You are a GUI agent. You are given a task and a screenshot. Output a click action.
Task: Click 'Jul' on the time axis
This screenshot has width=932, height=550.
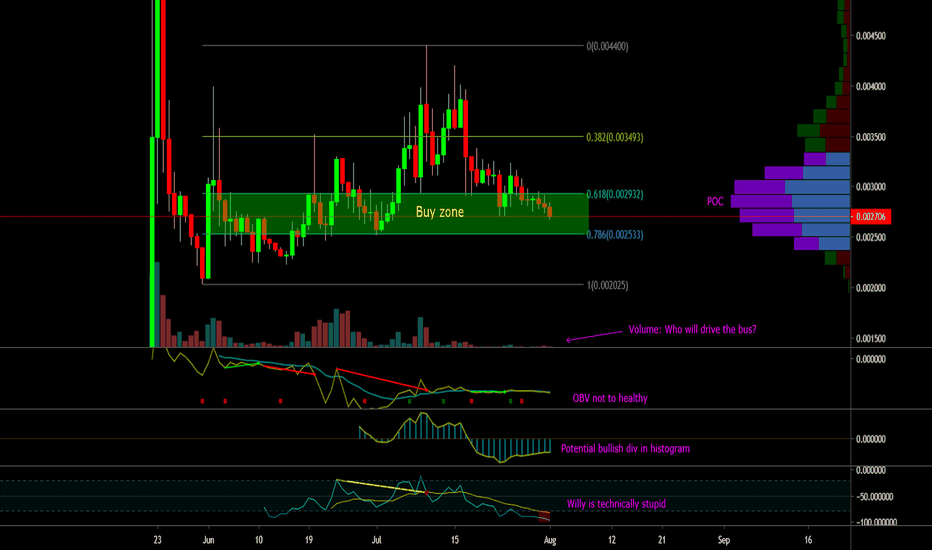376,540
